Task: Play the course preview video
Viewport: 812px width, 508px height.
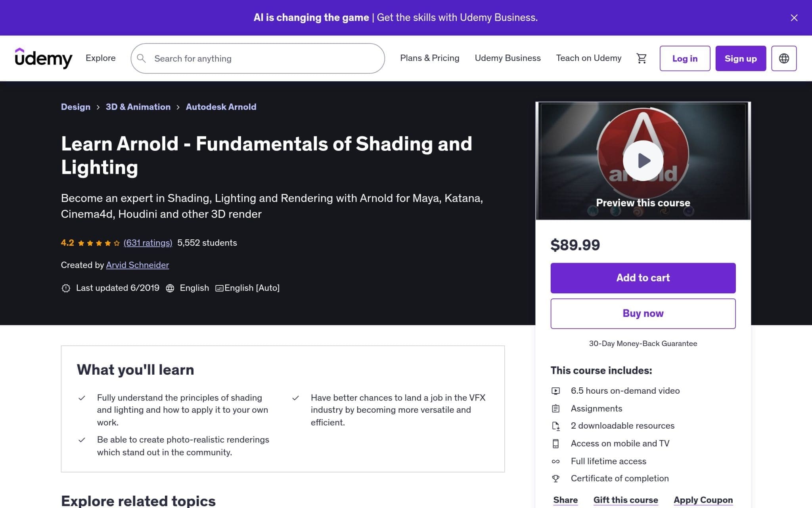Action: coord(643,160)
